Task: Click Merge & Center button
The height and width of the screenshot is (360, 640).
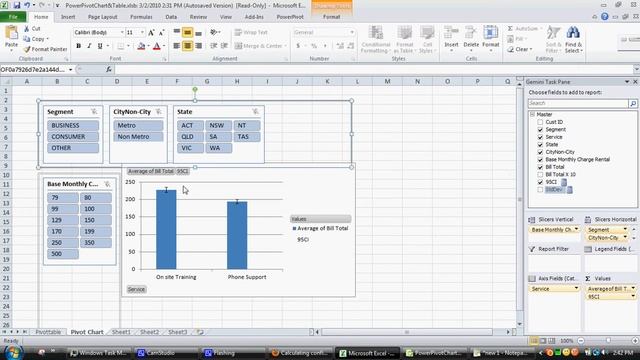Action: [x=260, y=46]
